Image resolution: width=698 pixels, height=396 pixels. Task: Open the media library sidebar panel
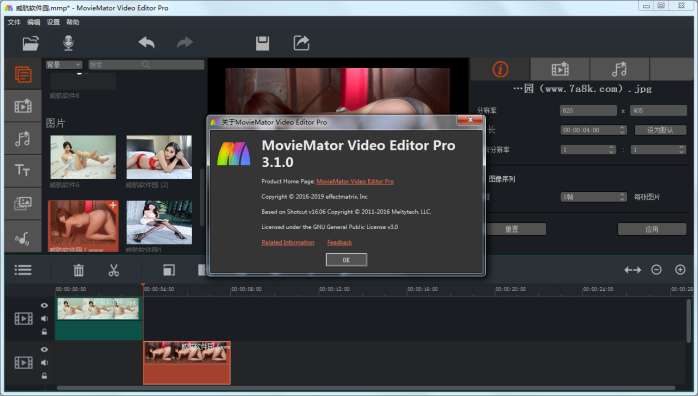tap(23, 74)
